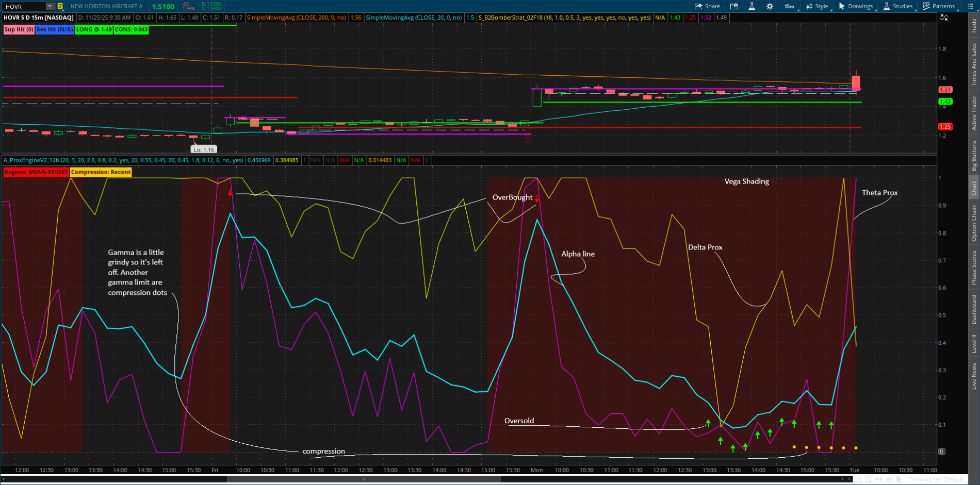Click the Studies button
Image resolution: width=980 pixels, height=485 pixels.
pyautogui.click(x=898, y=6)
